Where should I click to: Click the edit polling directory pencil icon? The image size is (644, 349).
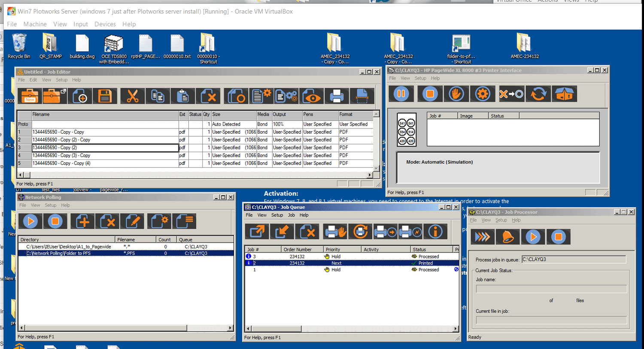pos(132,221)
